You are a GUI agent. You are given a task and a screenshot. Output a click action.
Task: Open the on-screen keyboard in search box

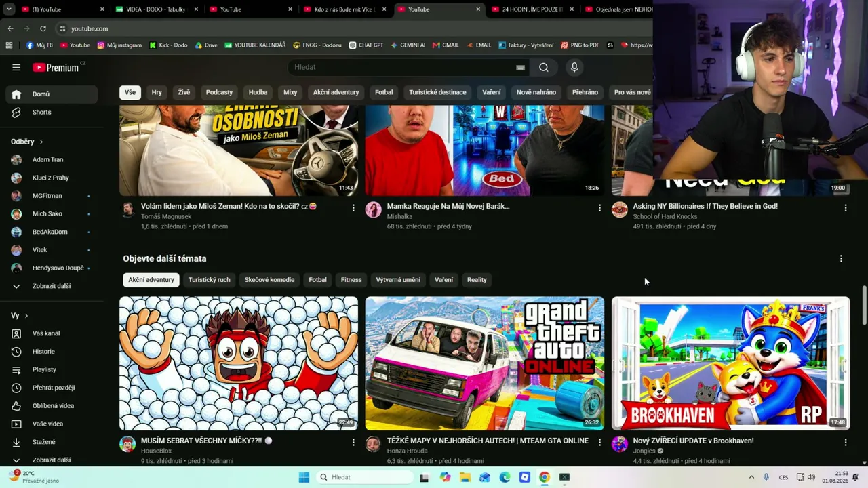pyautogui.click(x=520, y=67)
